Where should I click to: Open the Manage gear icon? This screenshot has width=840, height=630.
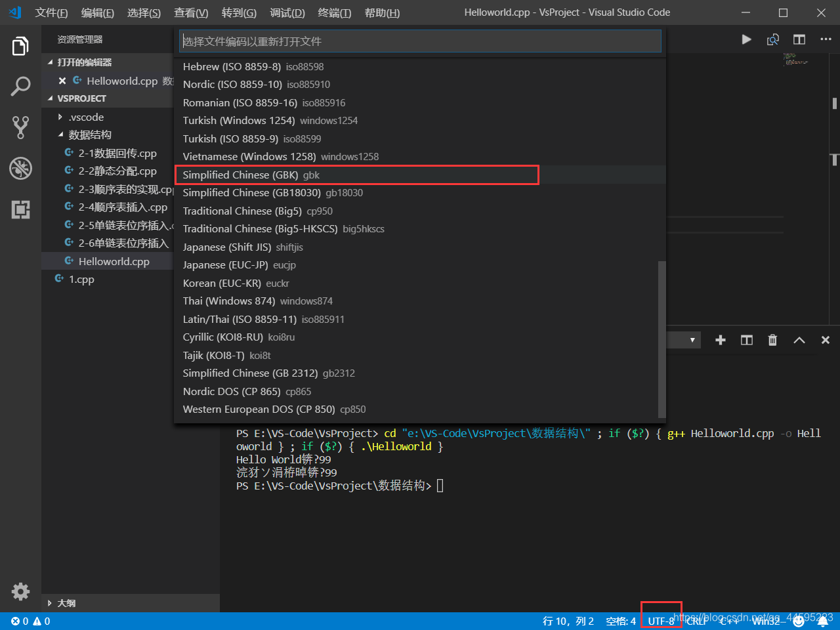coord(20,591)
